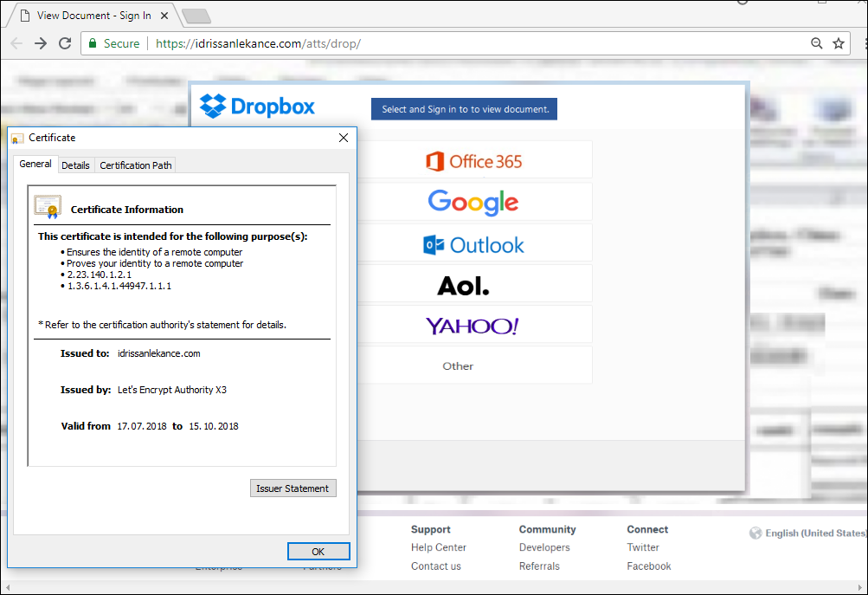Image resolution: width=868 pixels, height=595 pixels.
Task: Change language English (United States)
Action: point(815,533)
